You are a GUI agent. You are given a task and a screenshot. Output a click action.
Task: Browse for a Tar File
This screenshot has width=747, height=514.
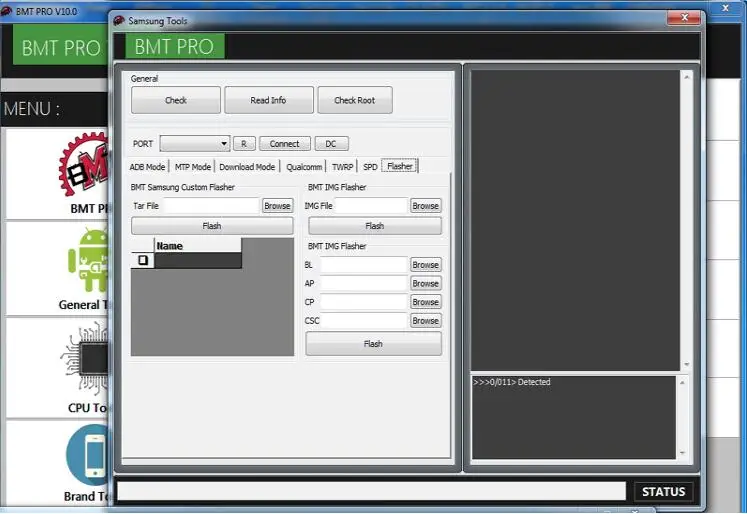click(277, 206)
